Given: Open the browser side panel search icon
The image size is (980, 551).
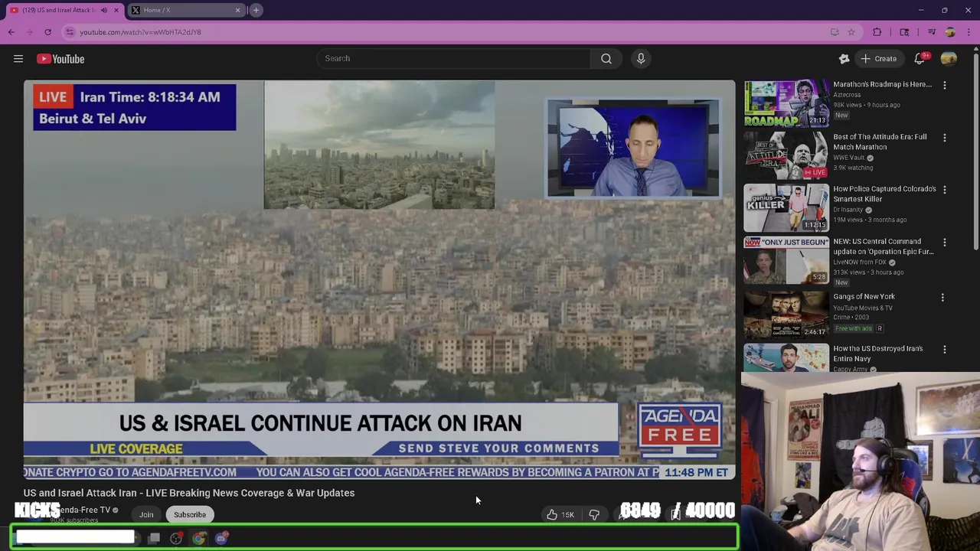Looking at the screenshot, I should point(904,32).
